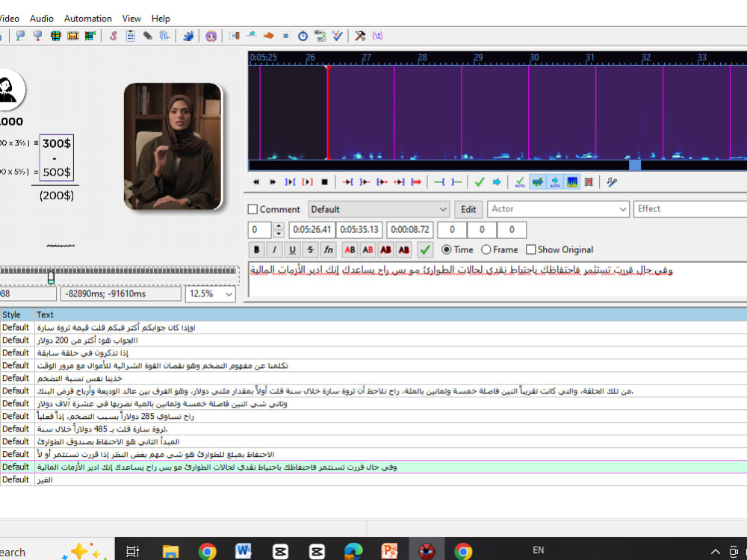Open the Kanji Timer icon
This screenshot has width=747, height=560.
(x=320, y=36)
